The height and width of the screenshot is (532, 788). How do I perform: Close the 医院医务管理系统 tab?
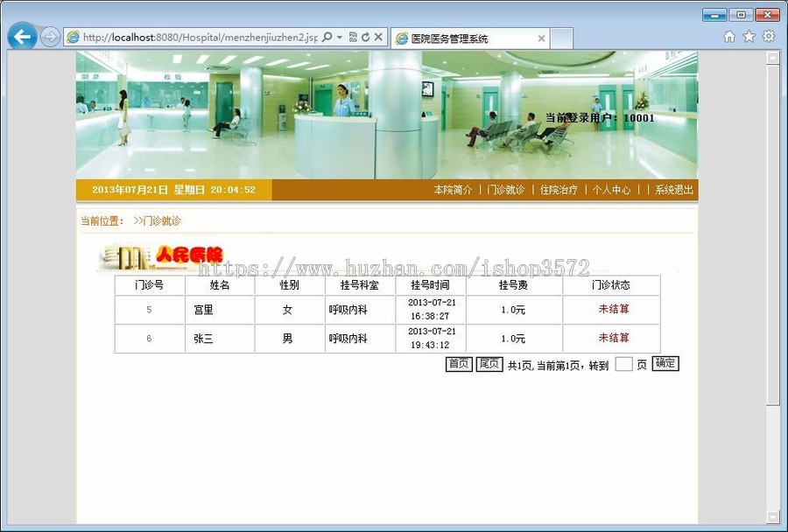[x=541, y=38]
